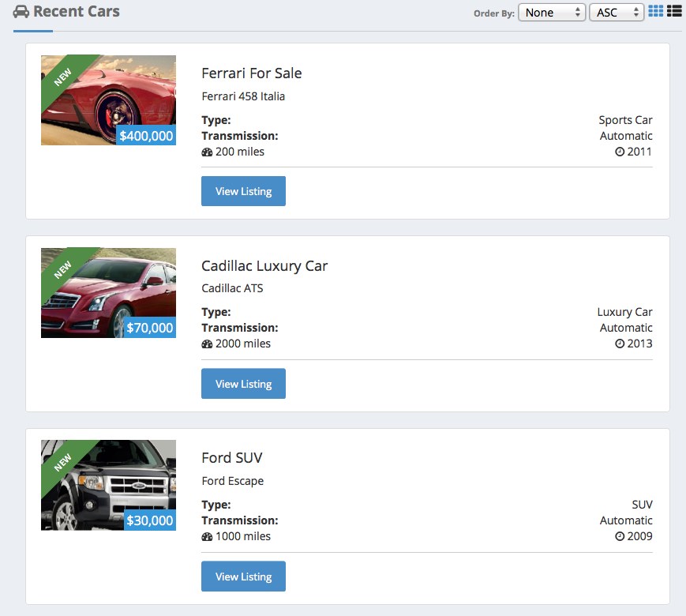Click the clock icon beside 2011
Image resolution: width=686 pixels, height=616 pixels.
(620, 152)
